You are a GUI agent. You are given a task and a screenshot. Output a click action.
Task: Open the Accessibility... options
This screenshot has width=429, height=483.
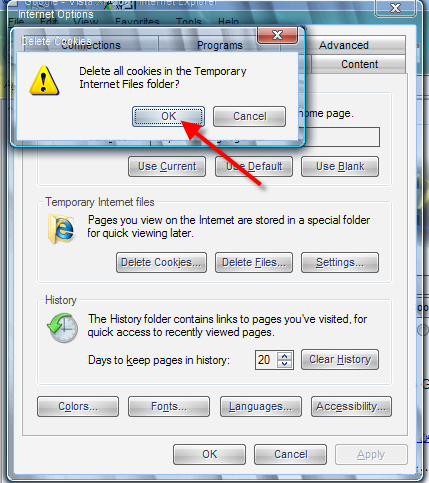coord(351,407)
